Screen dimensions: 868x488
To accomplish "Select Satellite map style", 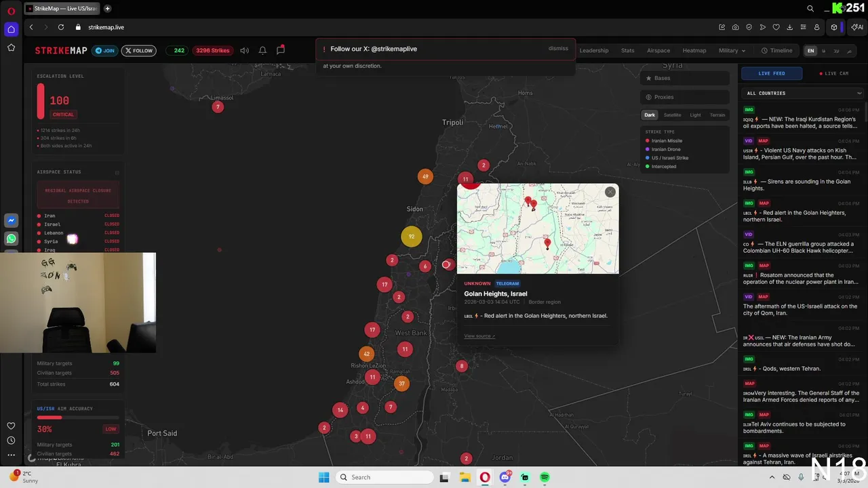I will coord(672,115).
